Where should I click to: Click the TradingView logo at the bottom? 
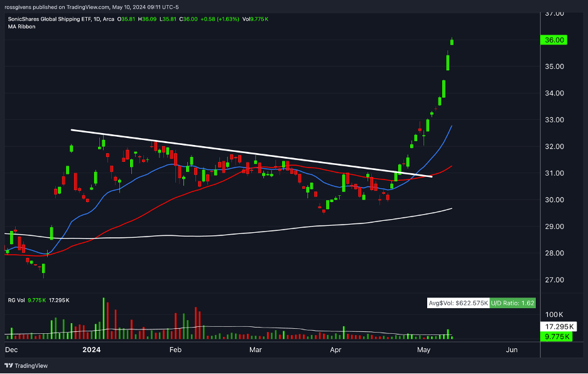point(26,365)
